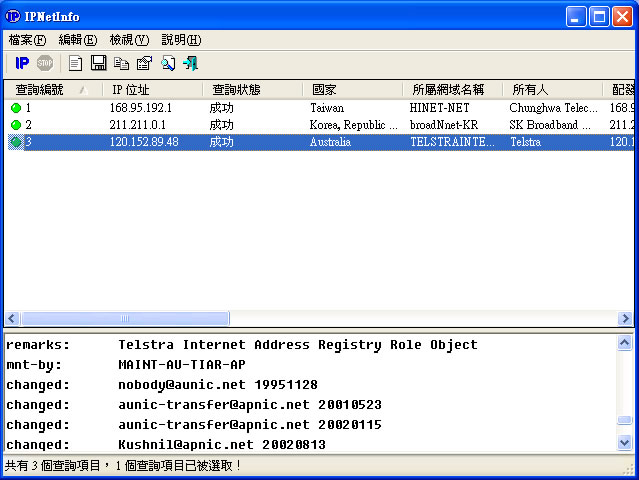The width and height of the screenshot is (639, 480).
Task: Select the row with IP 168.95.192.1
Action: (x=140, y=107)
